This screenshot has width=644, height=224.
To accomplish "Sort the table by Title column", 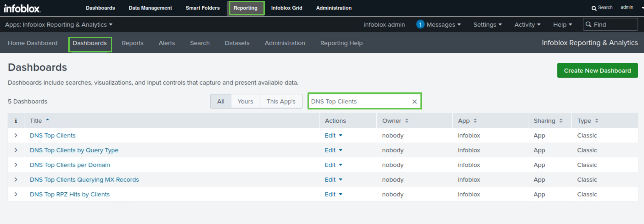I will pyautogui.click(x=39, y=121).
